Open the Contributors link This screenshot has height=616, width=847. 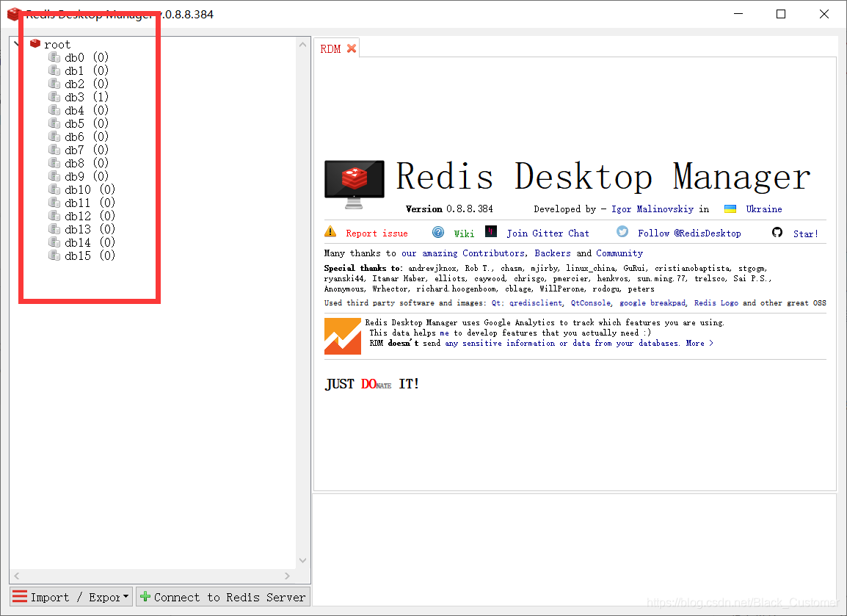493,253
